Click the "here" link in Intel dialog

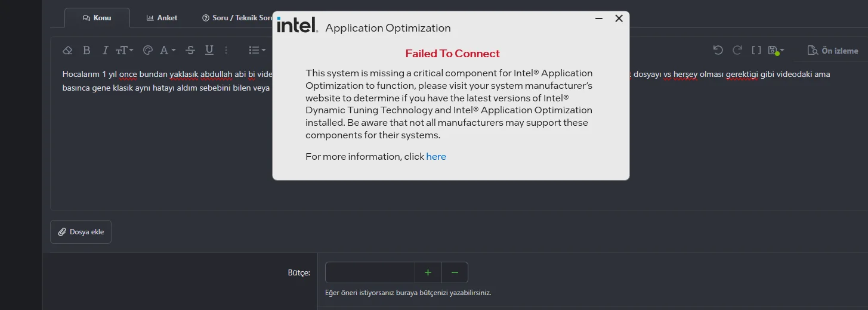point(436,157)
